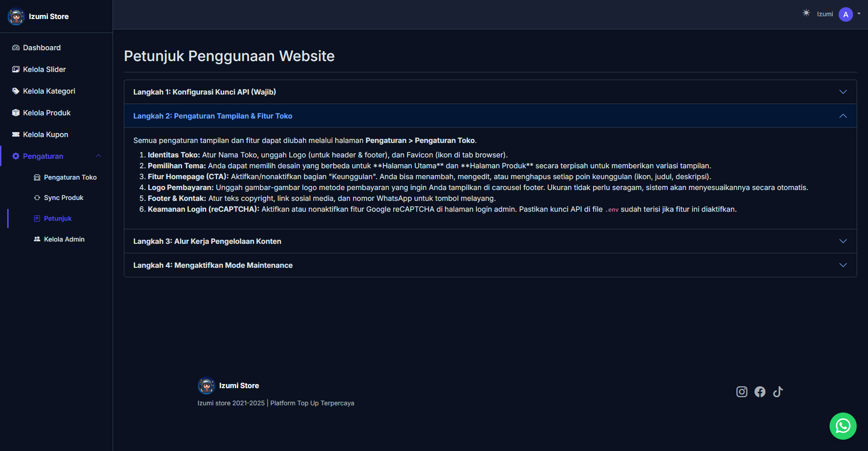This screenshot has height=451, width=868.
Task: Click the WhatsApp floating chat icon
Action: 843,426
